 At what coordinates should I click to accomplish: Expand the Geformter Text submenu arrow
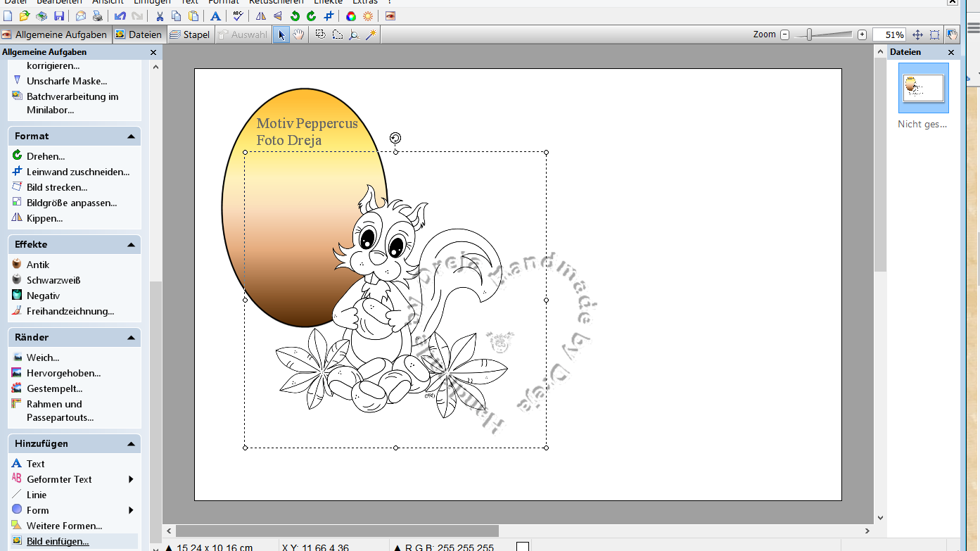point(131,479)
